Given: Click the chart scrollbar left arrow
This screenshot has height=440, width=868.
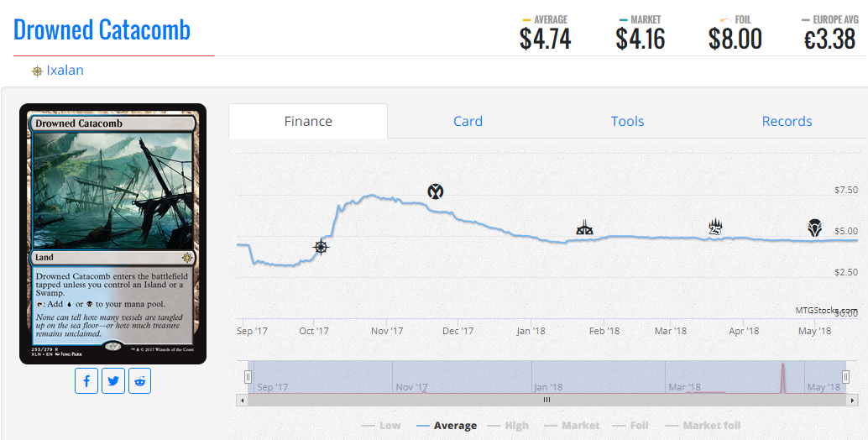Looking at the screenshot, I should click(x=242, y=400).
